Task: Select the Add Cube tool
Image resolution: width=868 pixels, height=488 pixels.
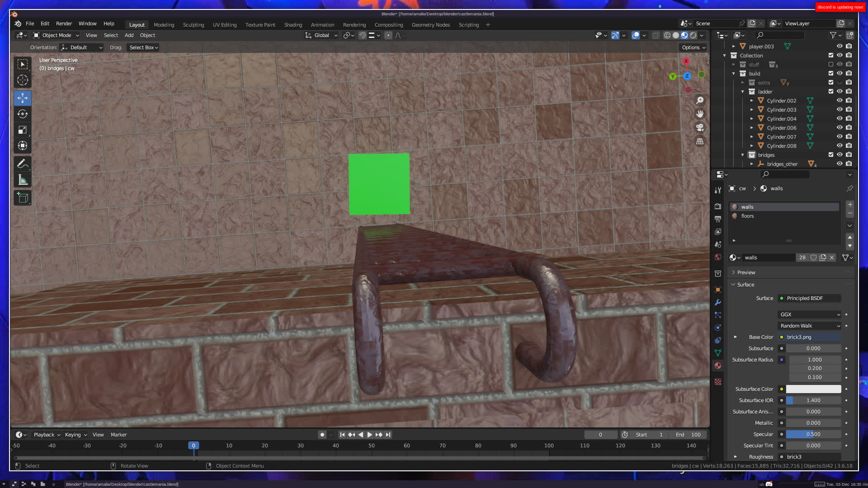Action: (23, 198)
